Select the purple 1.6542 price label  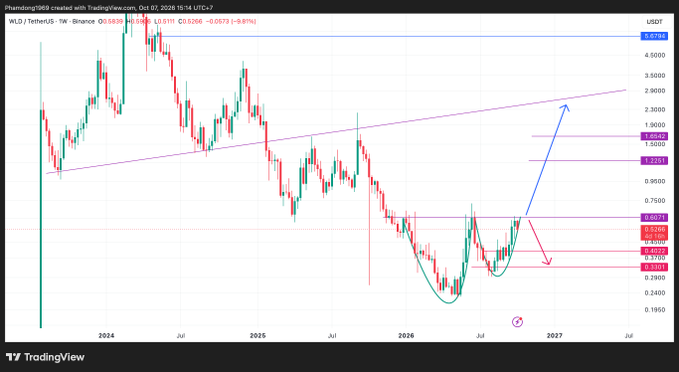pos(654,136)
